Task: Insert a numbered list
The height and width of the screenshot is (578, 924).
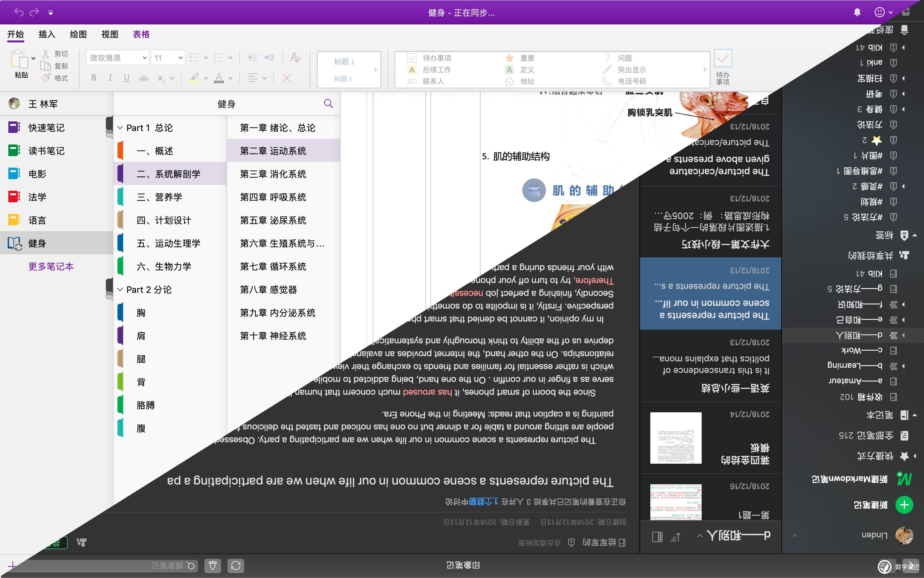Action: pyautogui.click(x=219, y=58)
